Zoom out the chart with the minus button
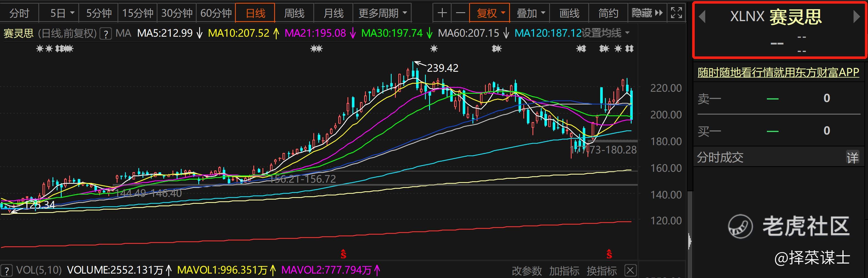 point(460,13)
